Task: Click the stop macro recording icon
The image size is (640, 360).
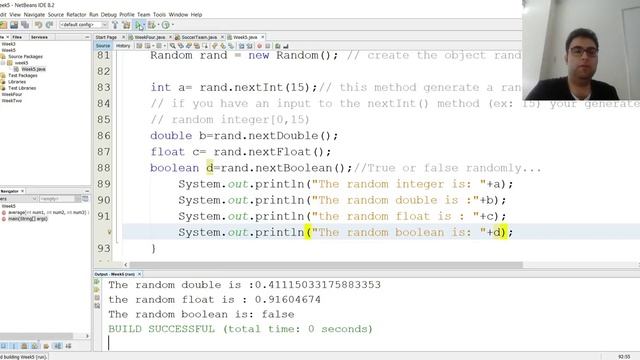Action: [x=268, y=46]
